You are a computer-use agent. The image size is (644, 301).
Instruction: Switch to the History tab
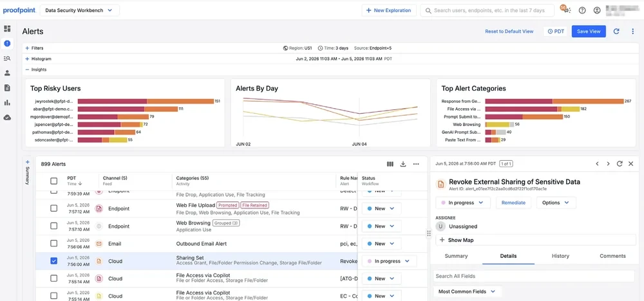(x=560, y=256)
